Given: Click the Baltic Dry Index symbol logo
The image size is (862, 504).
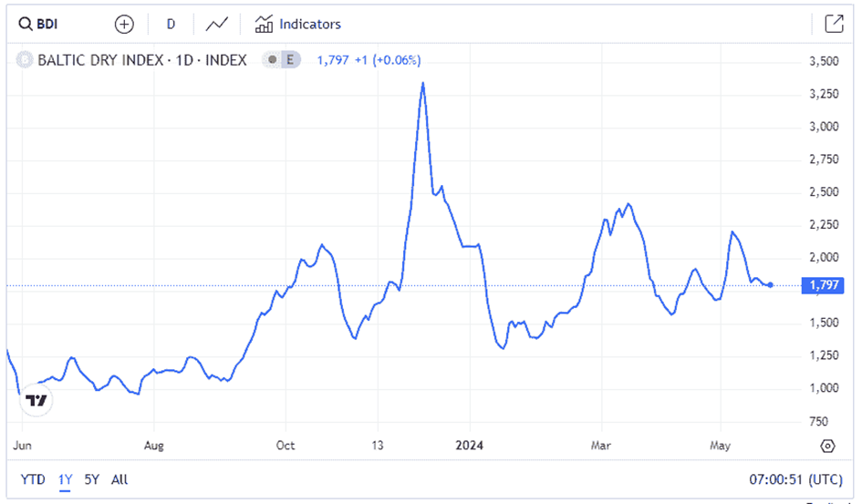Looking at the screenshot, I should [x=25, y=59].
